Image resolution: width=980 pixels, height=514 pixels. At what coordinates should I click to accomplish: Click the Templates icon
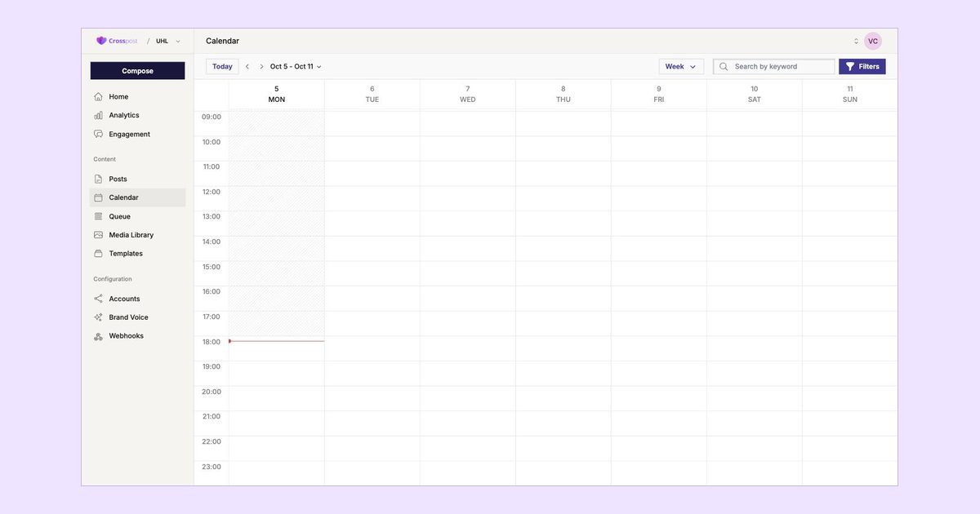98,254
